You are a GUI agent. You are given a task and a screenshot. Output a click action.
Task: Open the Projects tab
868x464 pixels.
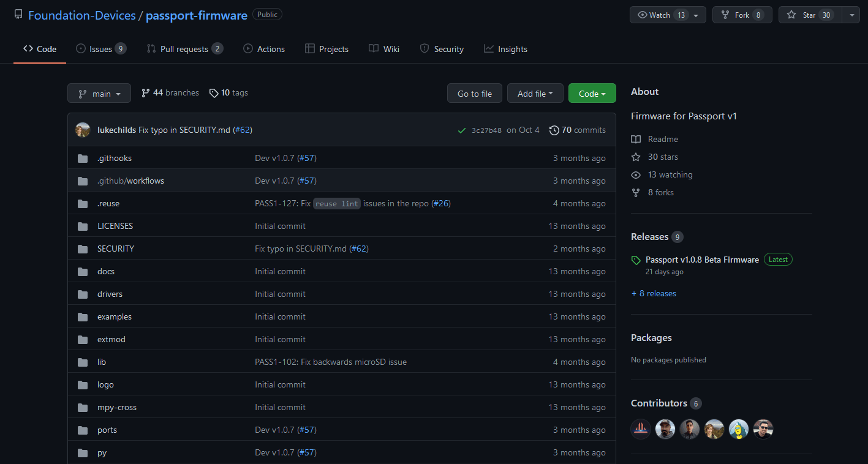pos(326,49)
